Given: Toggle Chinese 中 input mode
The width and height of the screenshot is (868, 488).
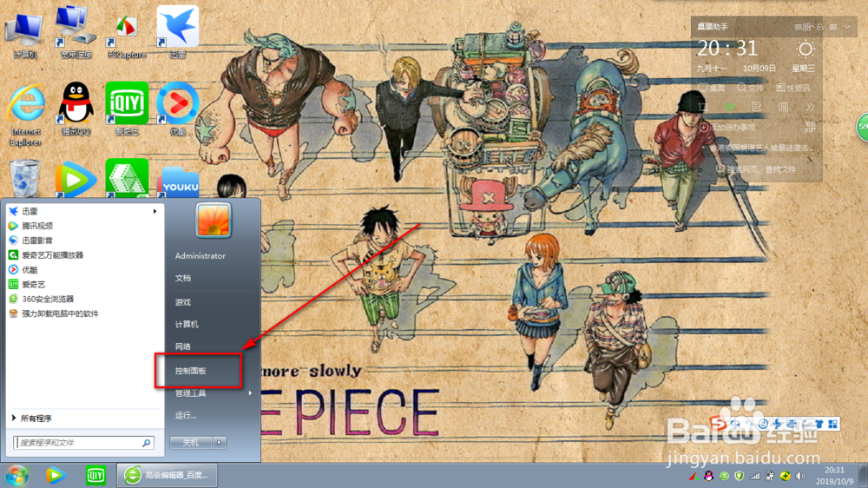Looking at the screenshot, I should coord(735,425).
